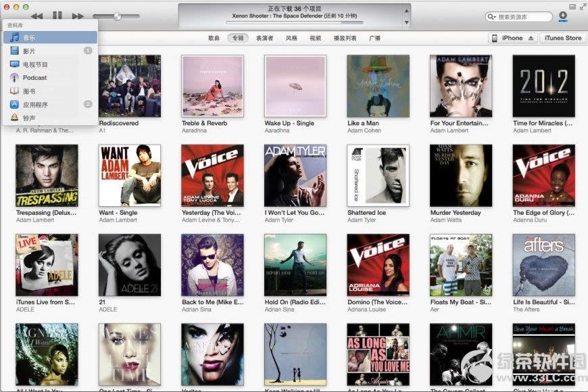Click the badge count next to 影片
The height and width of the screenshot is (392, 588).
coord(88,51)
